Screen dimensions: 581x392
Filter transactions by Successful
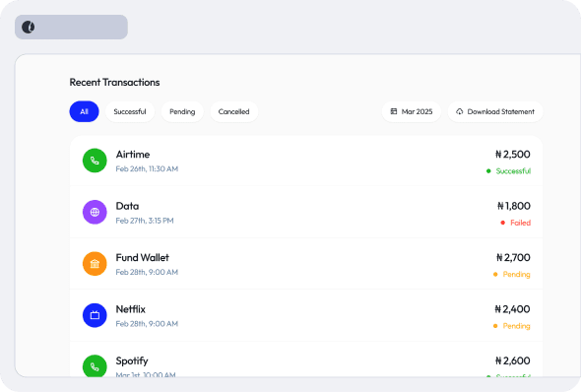point(130,111)
